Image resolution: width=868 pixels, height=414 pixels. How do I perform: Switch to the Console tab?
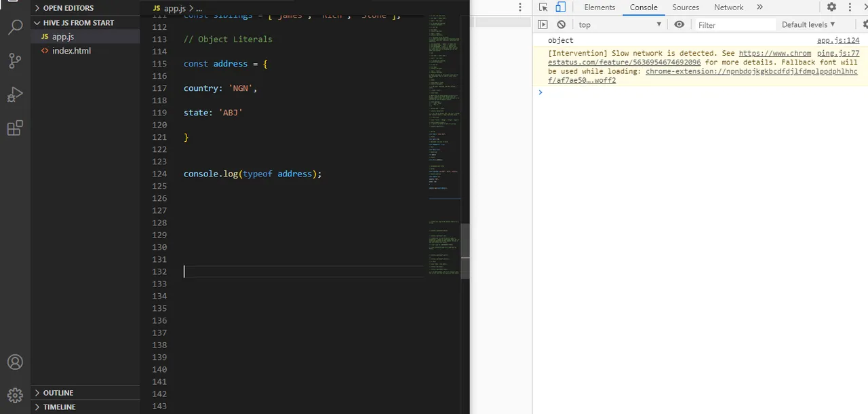pos(644,7)
